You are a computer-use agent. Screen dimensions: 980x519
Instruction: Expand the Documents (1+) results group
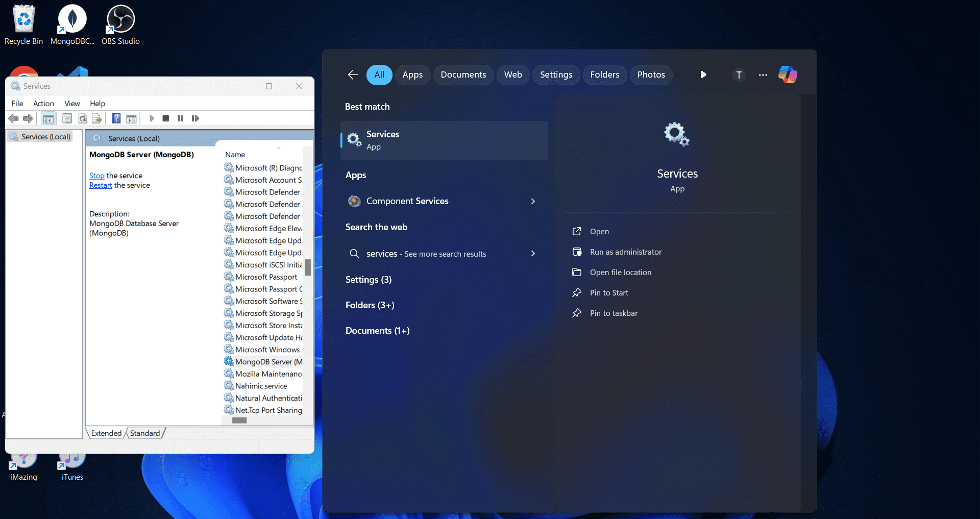tap(378, 331)
